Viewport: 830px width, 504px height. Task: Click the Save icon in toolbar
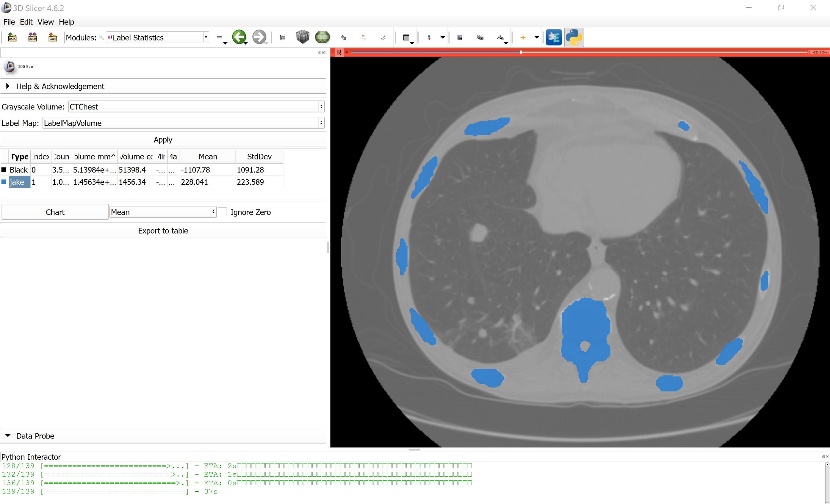[53, 37]
